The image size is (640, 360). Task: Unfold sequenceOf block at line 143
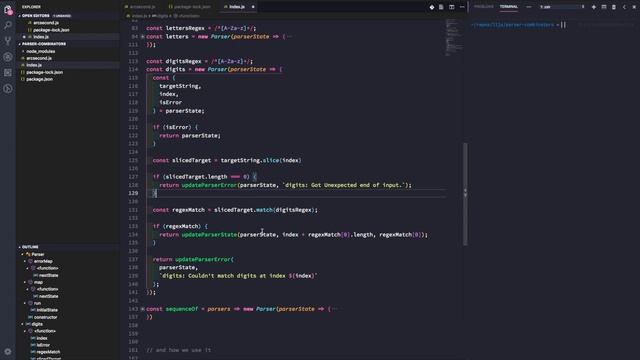[x=143, y=309]
